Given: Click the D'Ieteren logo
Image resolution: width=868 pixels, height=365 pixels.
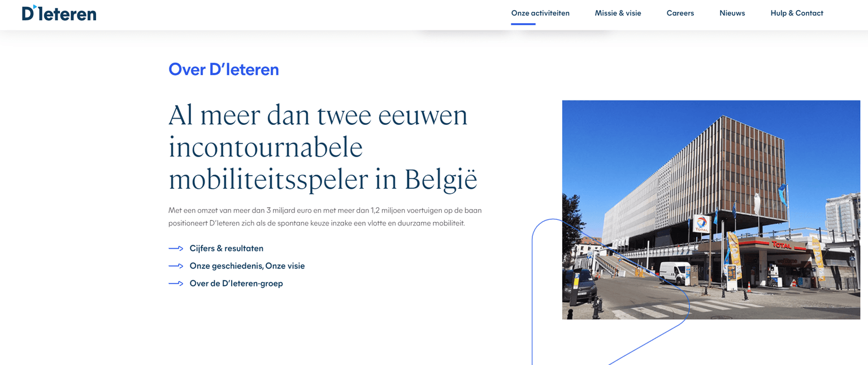Looking at the screenshot, I should pyautogui.click(x=59, y=13).
